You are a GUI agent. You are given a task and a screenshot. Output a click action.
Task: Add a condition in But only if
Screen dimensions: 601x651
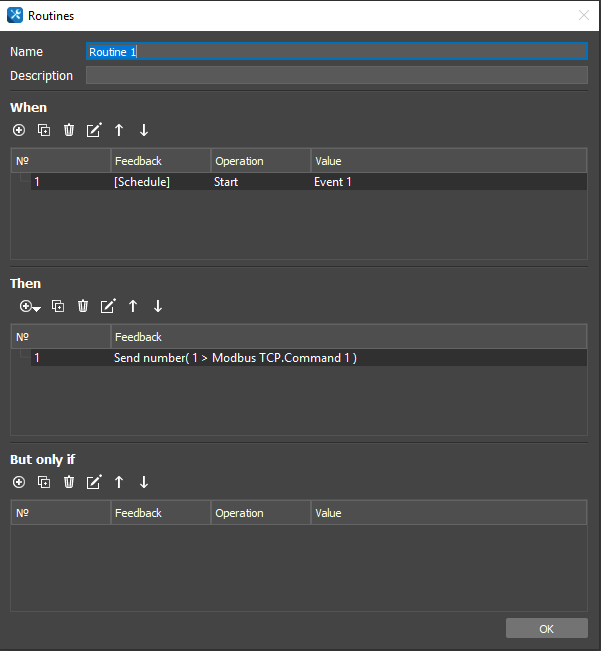(x=19, y=482)
